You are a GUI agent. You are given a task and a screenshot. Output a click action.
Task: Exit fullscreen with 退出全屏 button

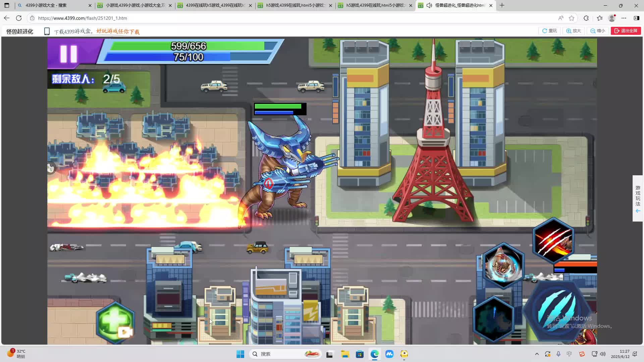pos(626,31)
